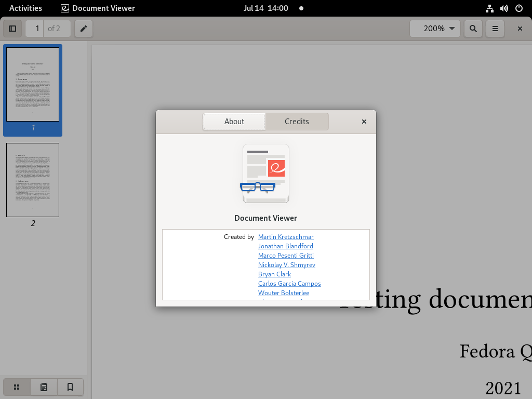Click the Document Viewer app icon in dialog

tap(265, 174)
